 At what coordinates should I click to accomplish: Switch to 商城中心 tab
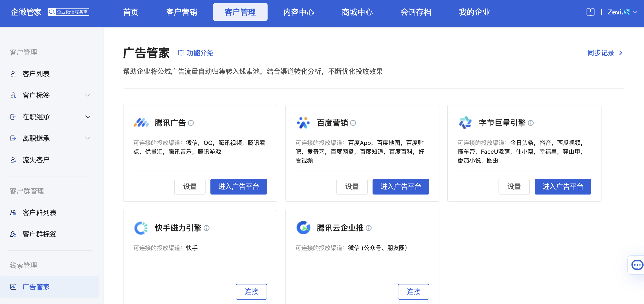(x=357, y=12)
